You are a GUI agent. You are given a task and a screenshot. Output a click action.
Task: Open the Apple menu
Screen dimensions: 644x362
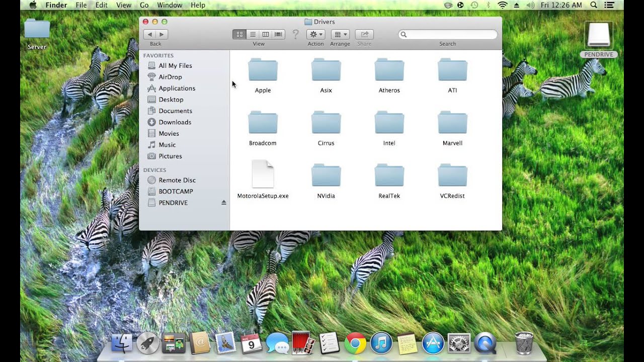click(33, 5)
